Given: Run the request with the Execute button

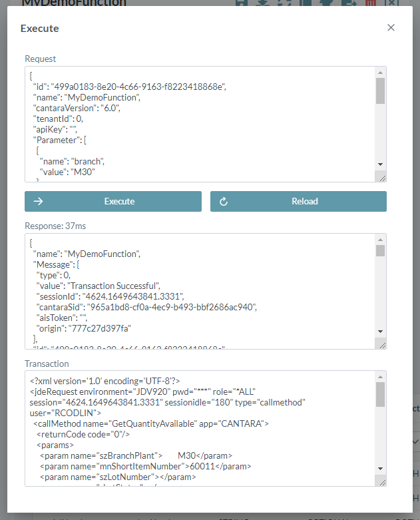Looking at the screenshot, I should (x=112, y=201).
